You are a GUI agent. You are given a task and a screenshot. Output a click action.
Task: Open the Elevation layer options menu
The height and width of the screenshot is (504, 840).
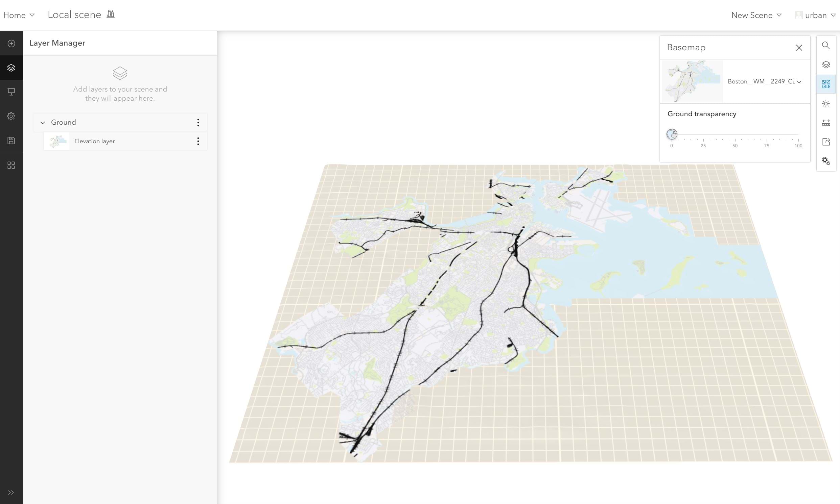198,141
